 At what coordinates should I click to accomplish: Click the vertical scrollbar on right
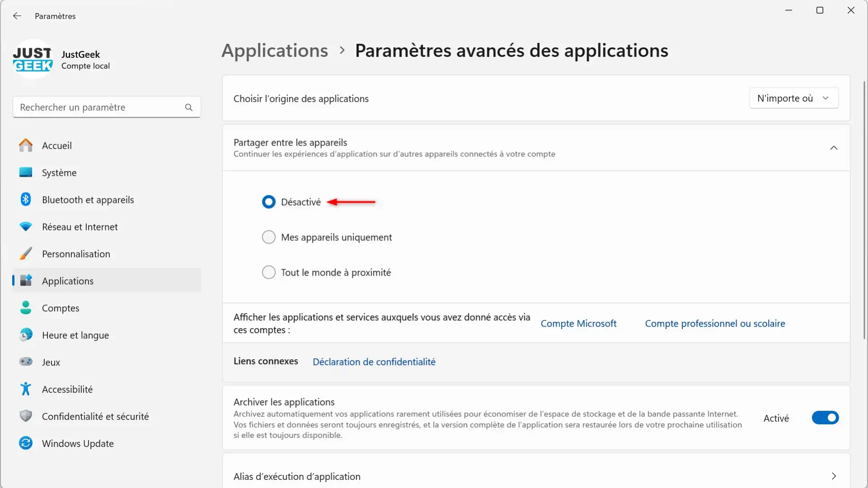[864, 210]
